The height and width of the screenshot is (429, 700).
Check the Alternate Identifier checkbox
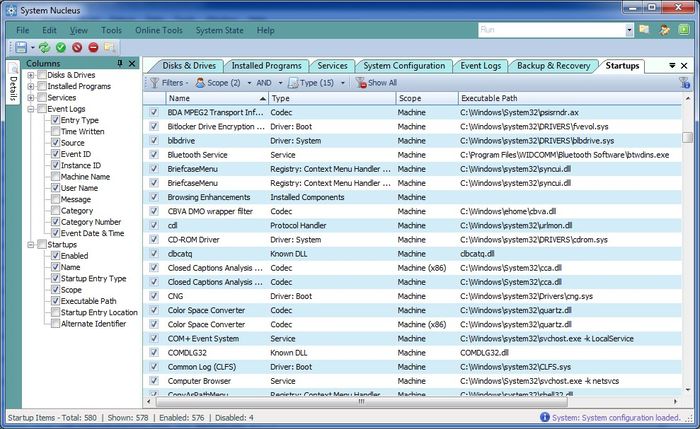click(x=55, y=324)
